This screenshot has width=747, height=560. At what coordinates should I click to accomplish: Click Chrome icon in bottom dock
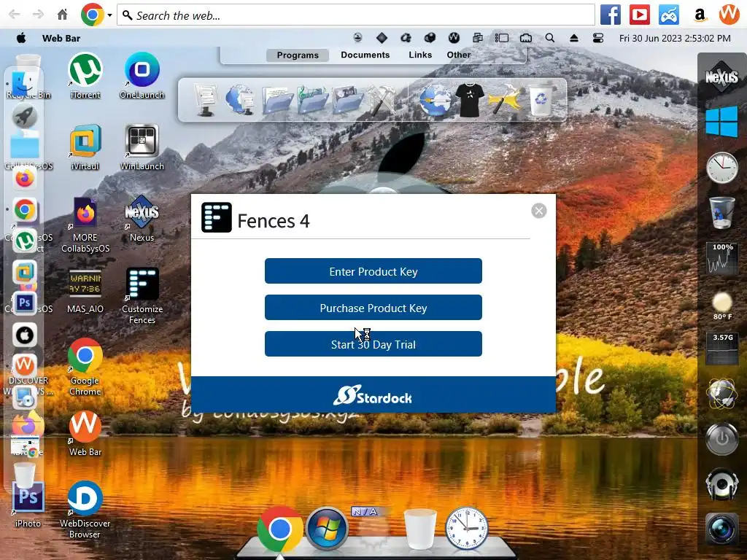click(x=279, y=529)
